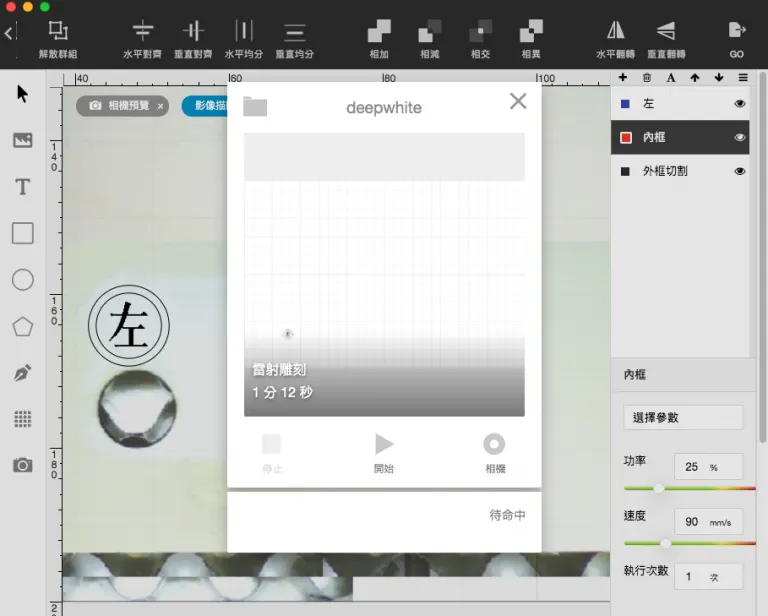The width and height of the screenshot is (768, 616).
Task: Click the right panel vertical scrollbar
Action: click(x=763, y=257)
